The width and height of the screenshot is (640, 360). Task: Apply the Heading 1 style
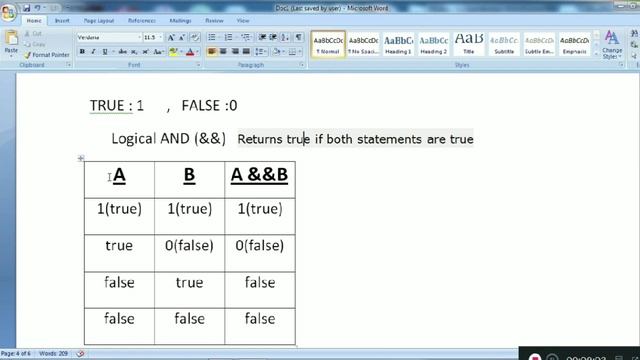(398, 44)
